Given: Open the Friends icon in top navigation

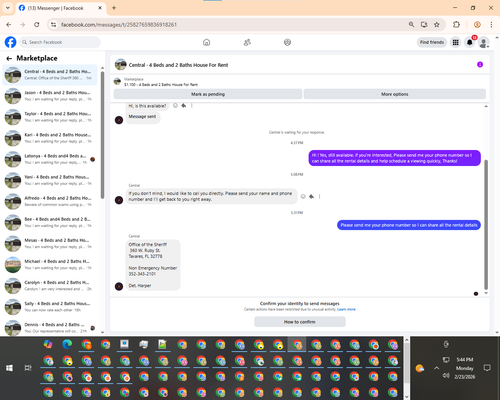Looking at the screenshot, I should point(247,42).
